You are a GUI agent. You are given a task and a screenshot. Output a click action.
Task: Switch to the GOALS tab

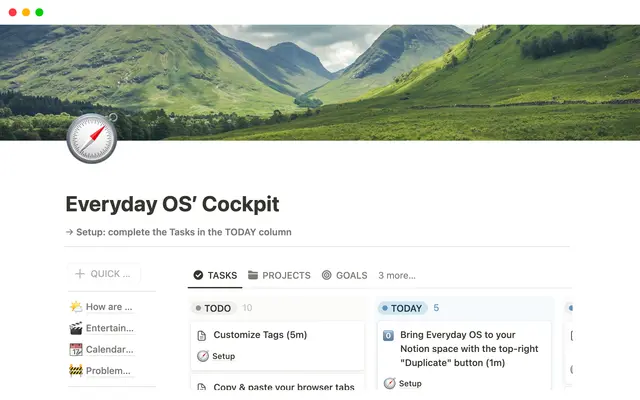coord(344,275)
